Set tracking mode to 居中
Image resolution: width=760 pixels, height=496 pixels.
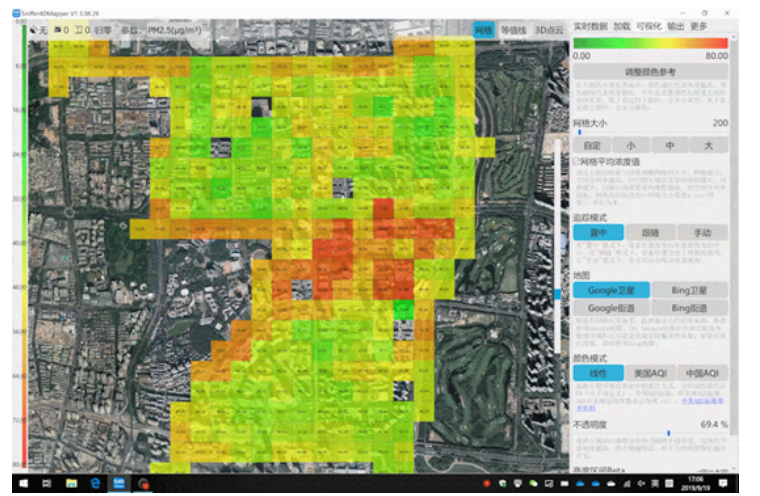(599, 232)
